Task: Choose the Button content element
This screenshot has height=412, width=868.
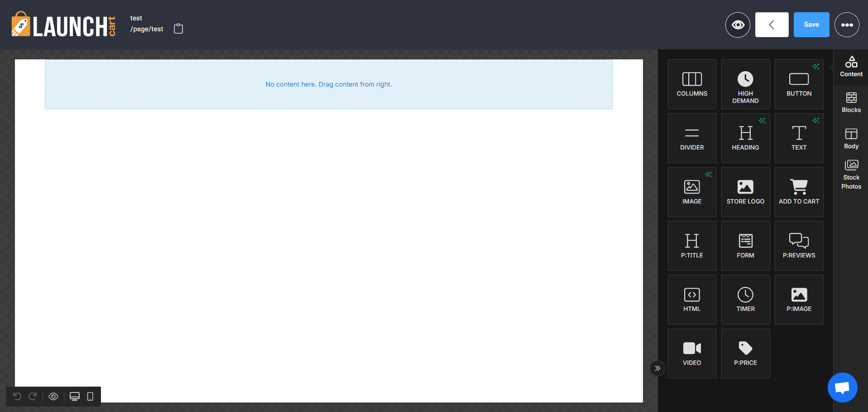Action: point(799,84)
